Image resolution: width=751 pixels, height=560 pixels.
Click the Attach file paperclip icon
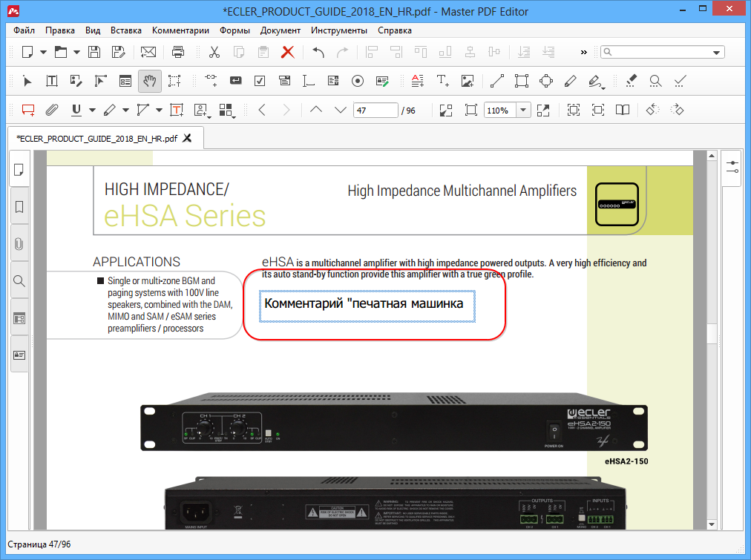51,110
